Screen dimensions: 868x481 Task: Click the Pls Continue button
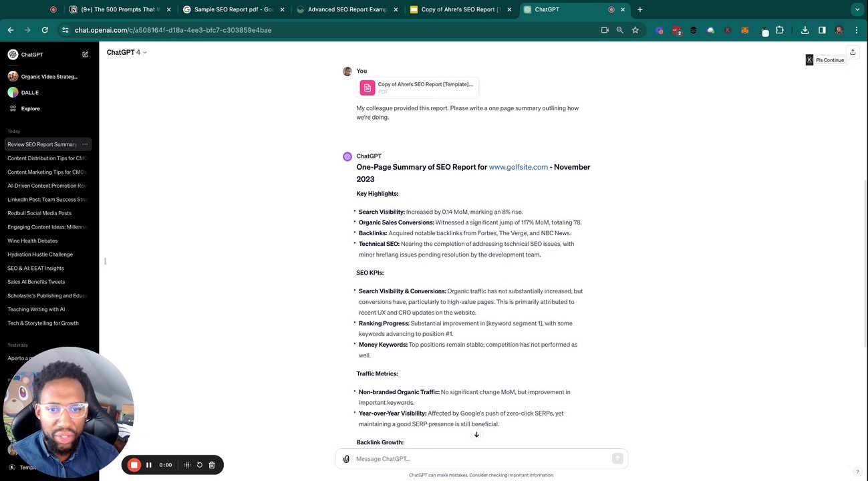pyautogui.click(x=826, y=60)
